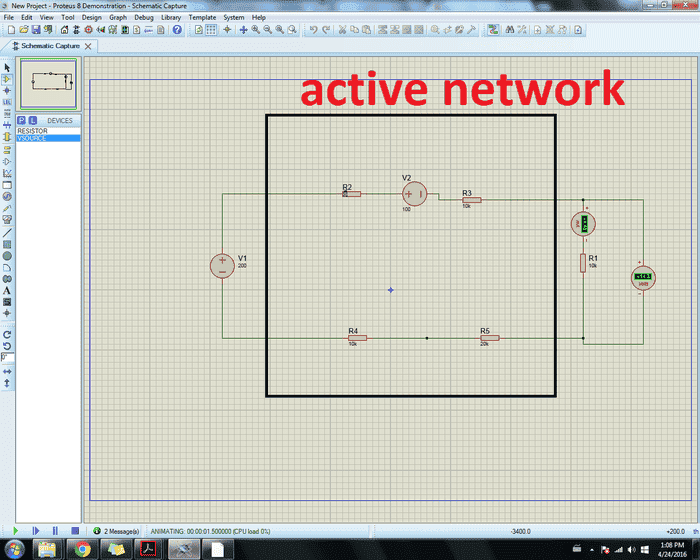This screenshot has width=700, height=560.
Task: Stop the simulation
Action: [x=73, y=530]
